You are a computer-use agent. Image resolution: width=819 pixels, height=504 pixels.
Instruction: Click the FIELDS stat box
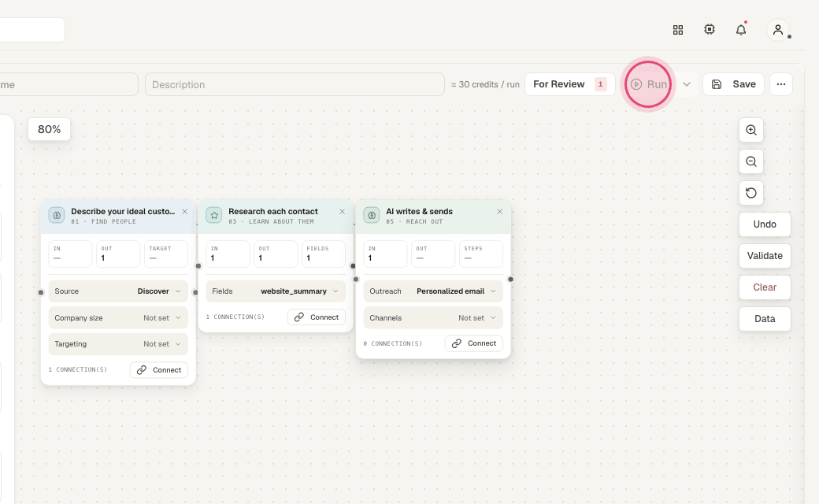(324, 254)
